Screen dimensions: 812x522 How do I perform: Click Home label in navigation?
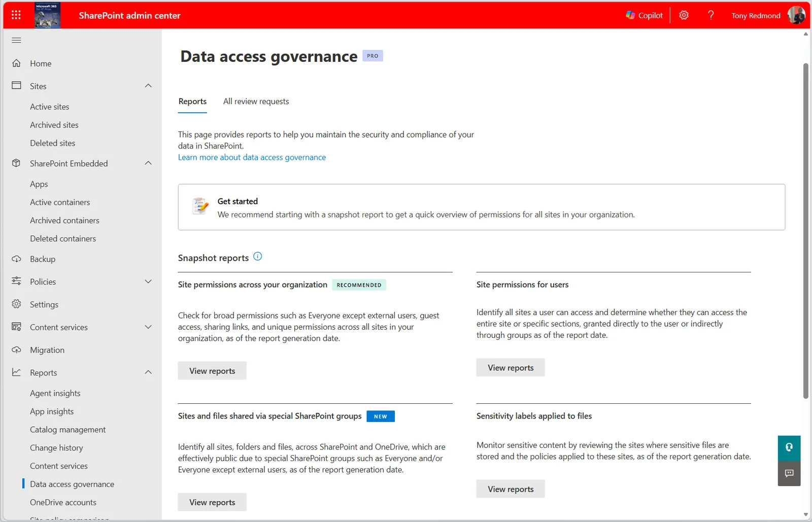pos(41,63)
